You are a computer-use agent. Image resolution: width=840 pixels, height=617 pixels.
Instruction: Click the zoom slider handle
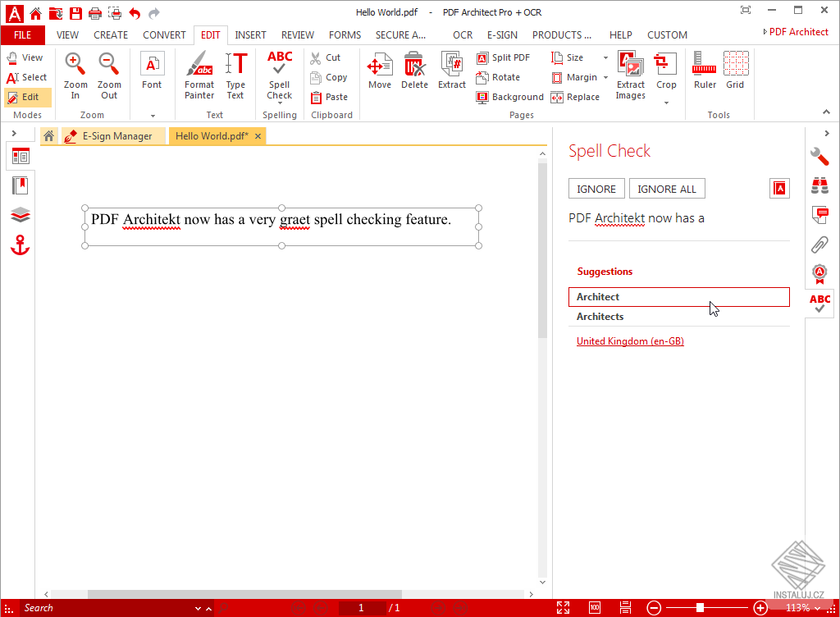click(x=700, y=607)
